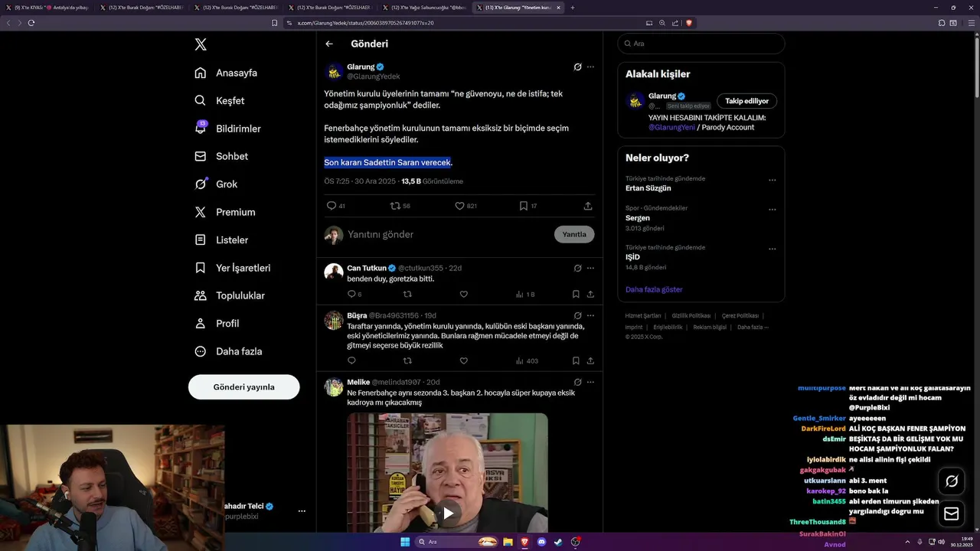Click Grok icon on Melike's reply
Image resolution: width=980 pixels, height=551 pixels.
point(577,382)
